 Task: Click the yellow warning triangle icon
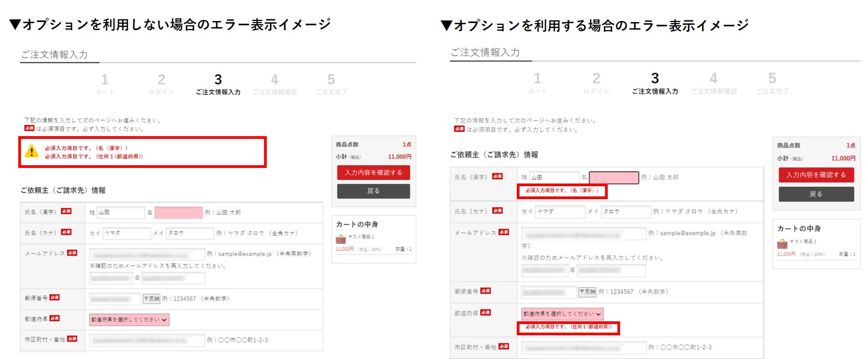click(32, 152)
